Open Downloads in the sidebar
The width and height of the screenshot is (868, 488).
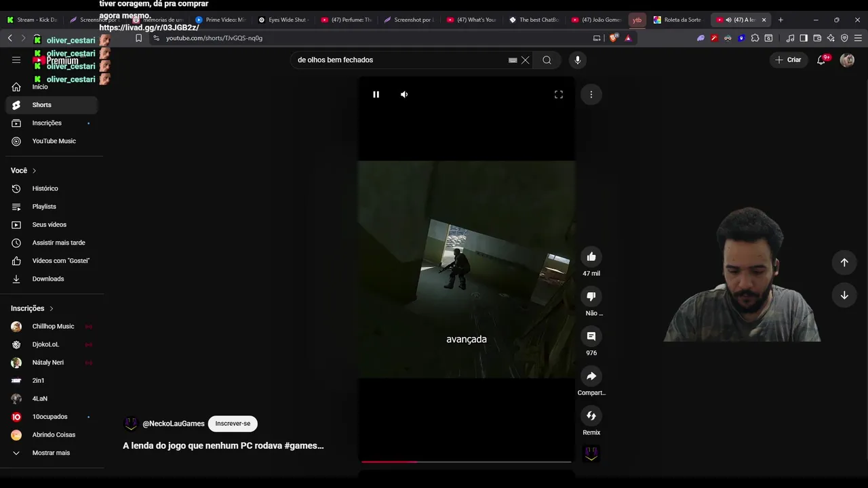tap(52, 279)
